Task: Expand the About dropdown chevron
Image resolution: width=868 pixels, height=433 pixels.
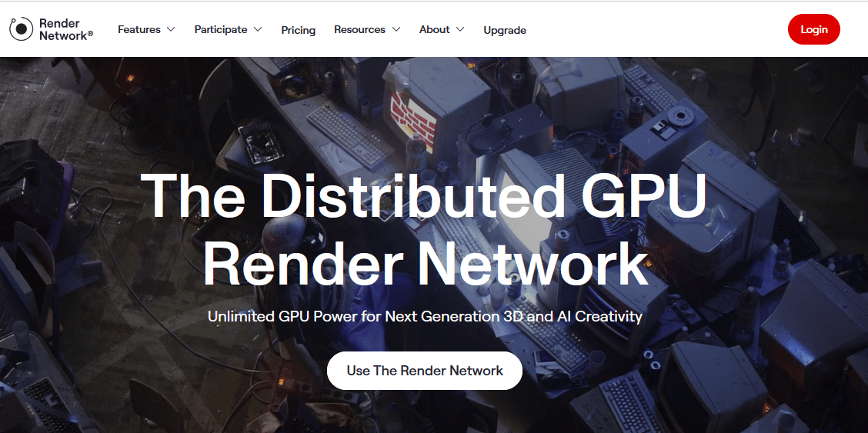Action: click(460, 29)
